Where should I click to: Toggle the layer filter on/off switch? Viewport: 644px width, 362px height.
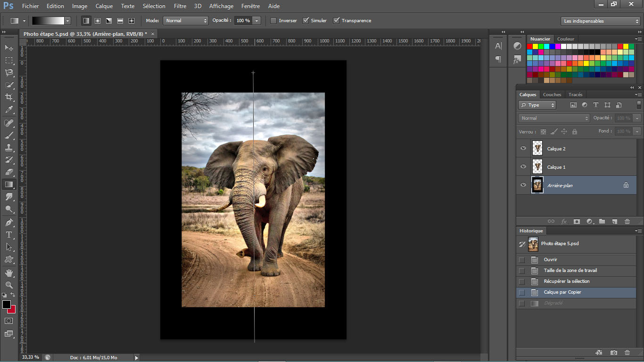639,105
